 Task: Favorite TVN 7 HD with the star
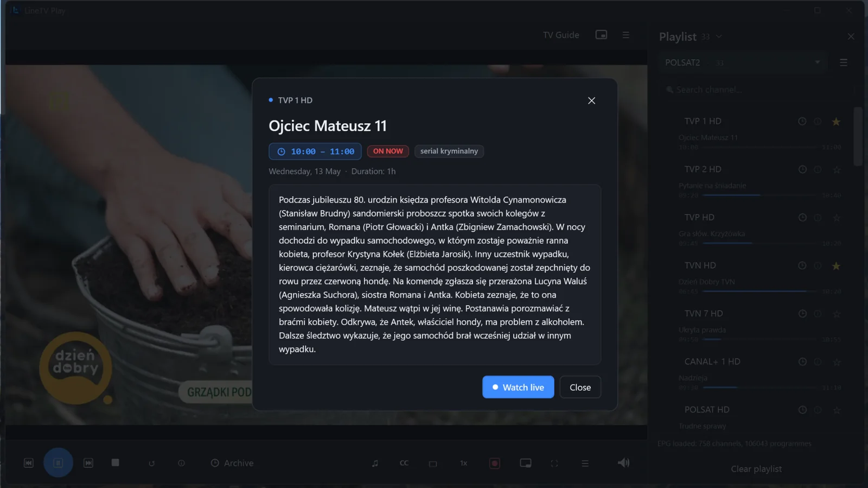click(x=836, y=314)
